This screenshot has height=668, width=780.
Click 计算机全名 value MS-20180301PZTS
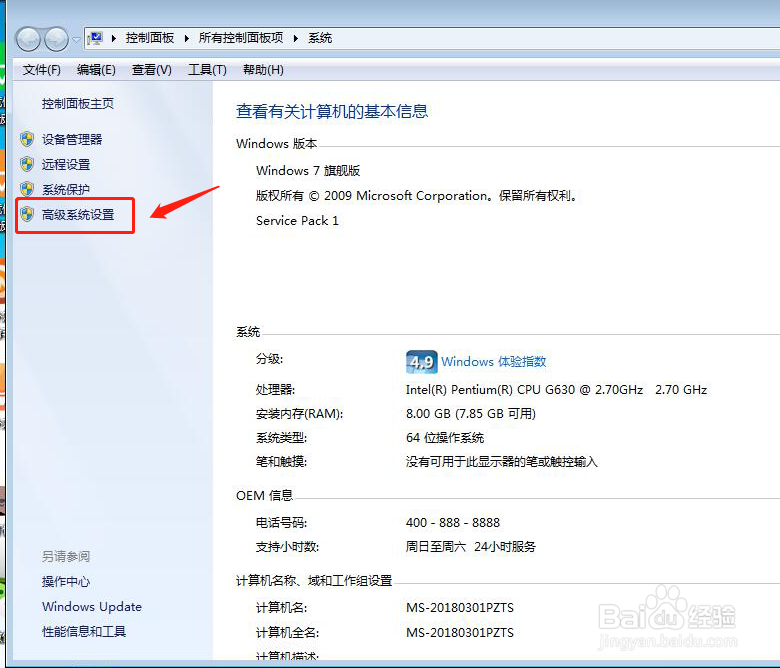tap(460, 633)
